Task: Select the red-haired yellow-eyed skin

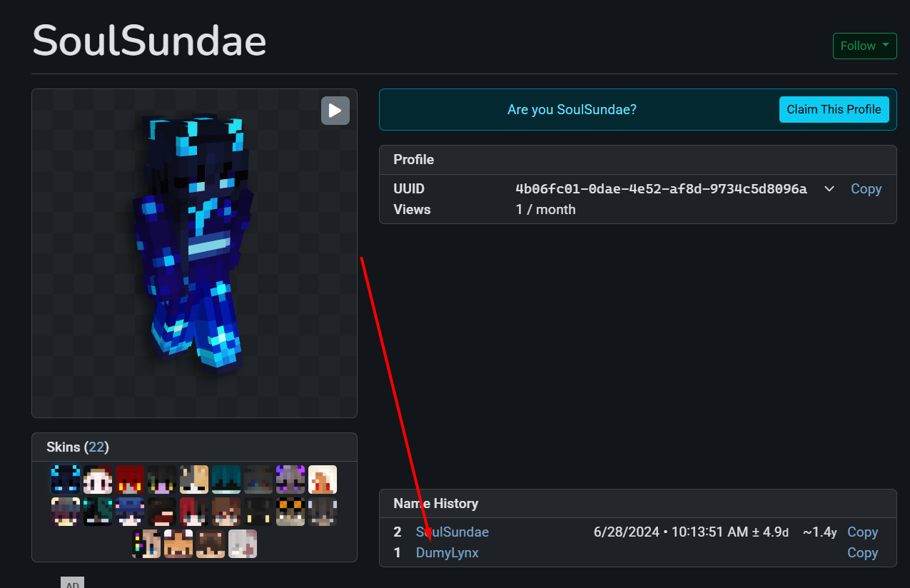Action: click(130, 480)
